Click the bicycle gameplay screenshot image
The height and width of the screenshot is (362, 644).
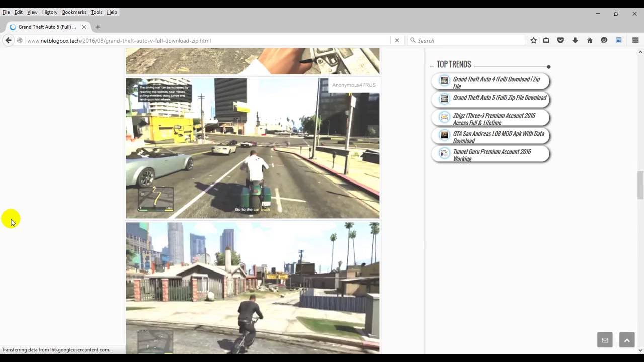coord(253,288)
